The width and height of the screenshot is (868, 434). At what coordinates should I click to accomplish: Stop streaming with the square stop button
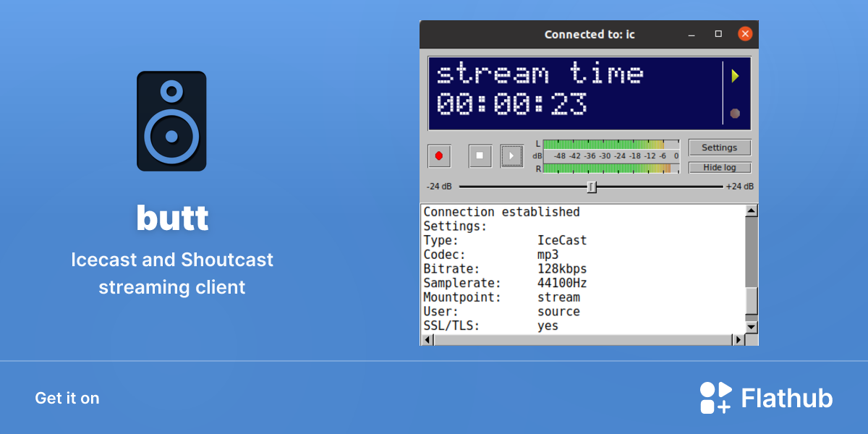(x=480, y=156)
